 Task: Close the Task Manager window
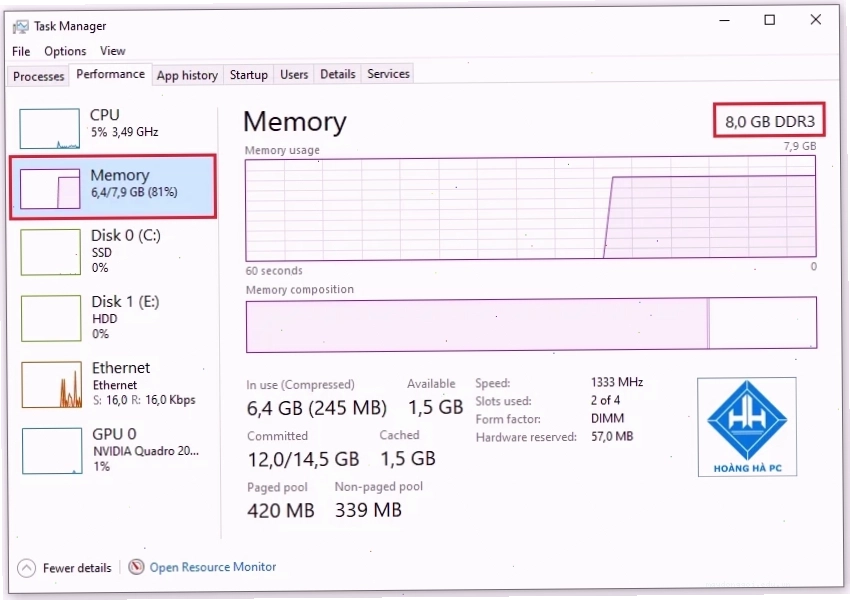coord(816,20)
